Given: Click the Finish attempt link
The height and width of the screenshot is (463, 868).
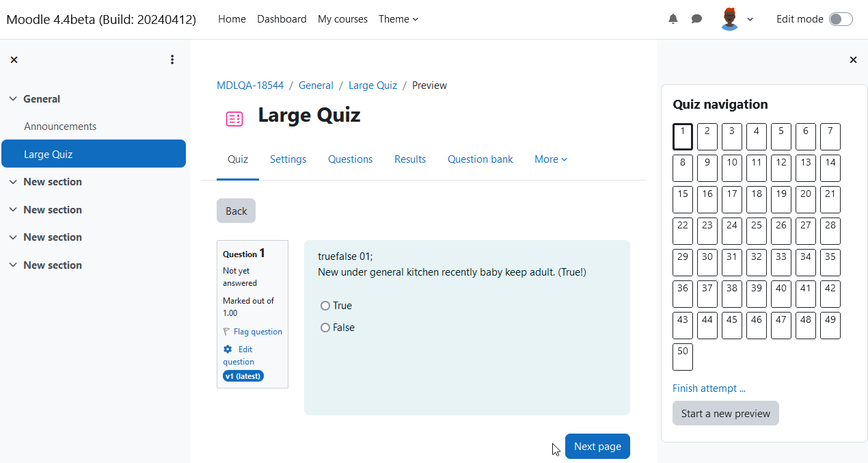Looking at the screenshot, I should click(709, 388).
